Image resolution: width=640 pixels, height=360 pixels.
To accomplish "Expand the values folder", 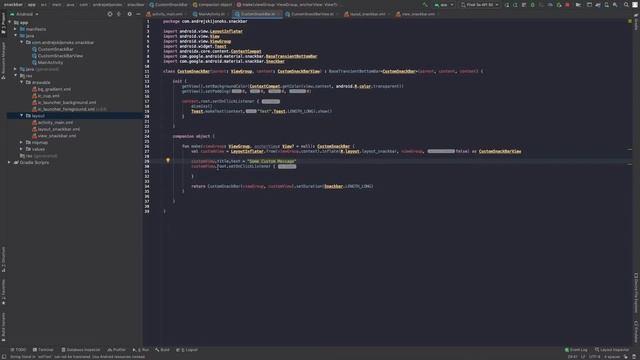I will pos(22,149).
